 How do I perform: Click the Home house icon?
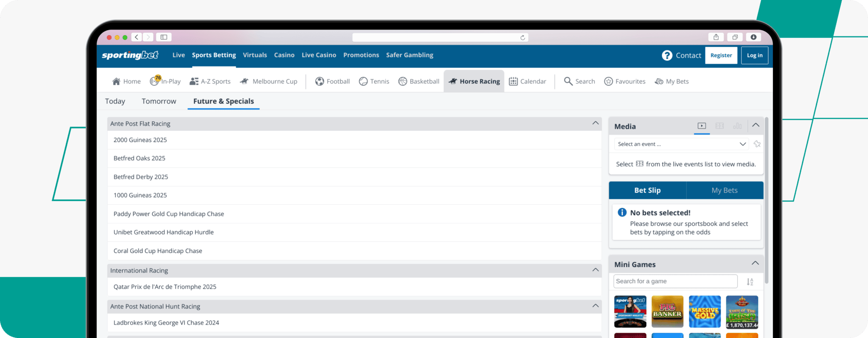[x=116, y=81]
